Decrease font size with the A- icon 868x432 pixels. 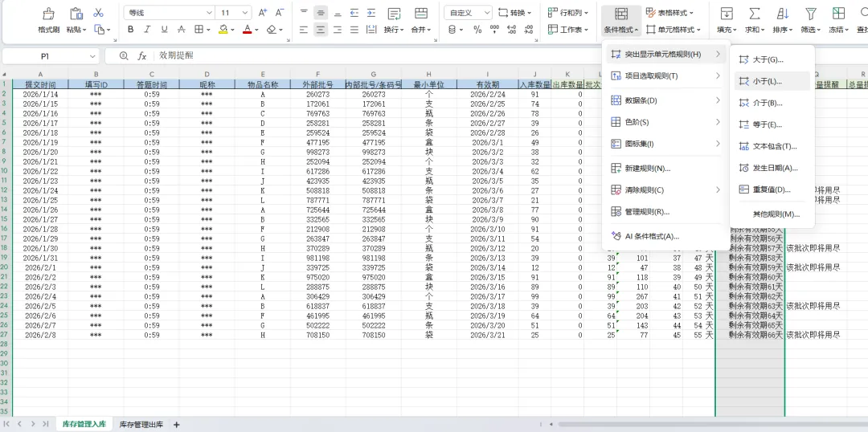[280, 12]
